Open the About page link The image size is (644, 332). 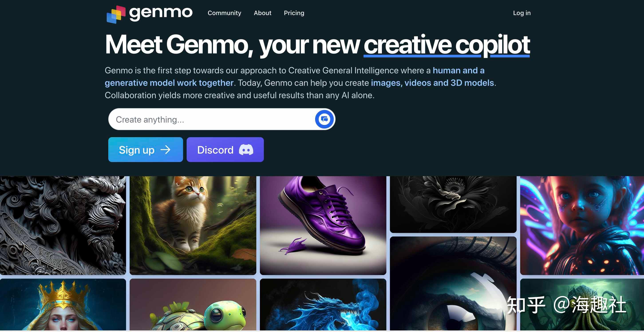[x=262, y=13]
